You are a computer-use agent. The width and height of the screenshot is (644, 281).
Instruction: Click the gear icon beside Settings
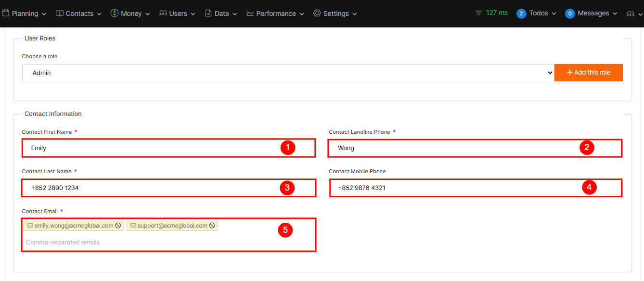click(x=317, y=13)
